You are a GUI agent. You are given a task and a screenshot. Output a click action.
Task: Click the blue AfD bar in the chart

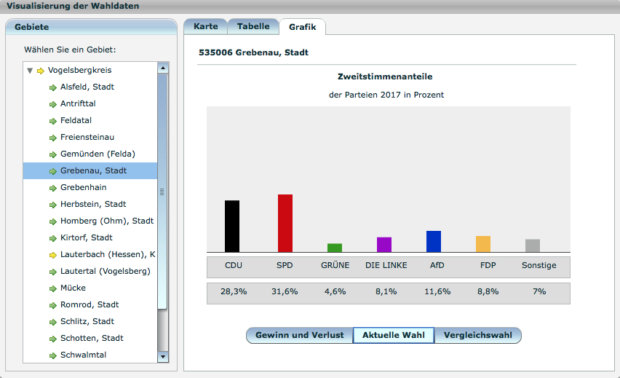click(433, 242)
